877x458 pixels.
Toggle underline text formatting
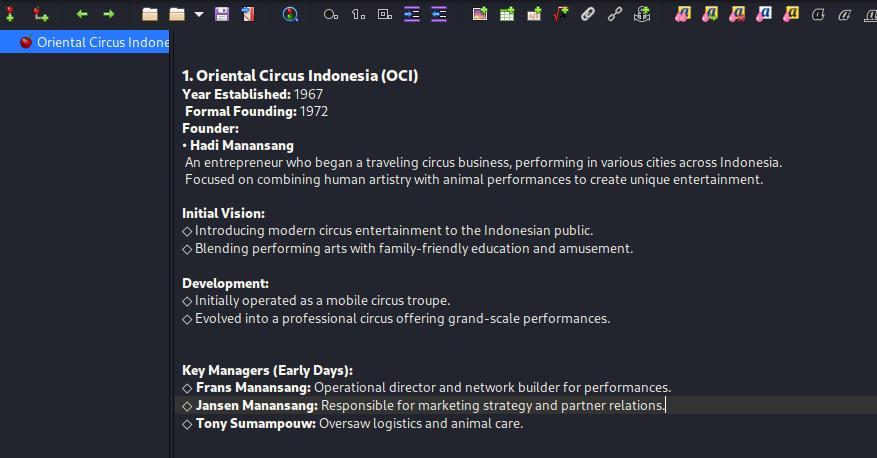coord(870,14)
